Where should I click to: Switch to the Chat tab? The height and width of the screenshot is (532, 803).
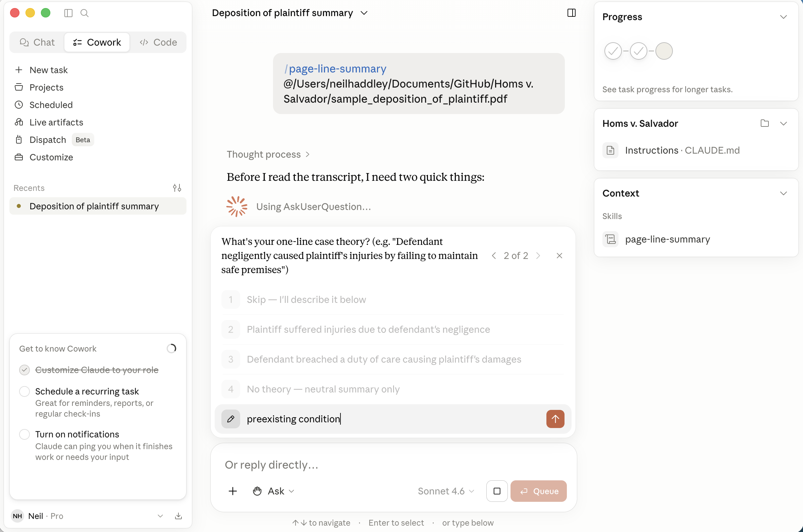tap(37, 42)
